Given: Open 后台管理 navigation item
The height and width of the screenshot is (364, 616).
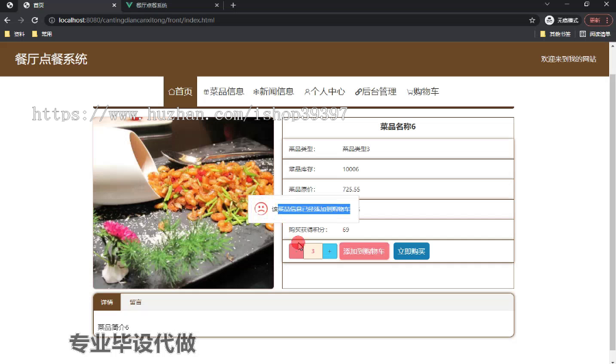Looking at the screenshot, I should (376, 92).
